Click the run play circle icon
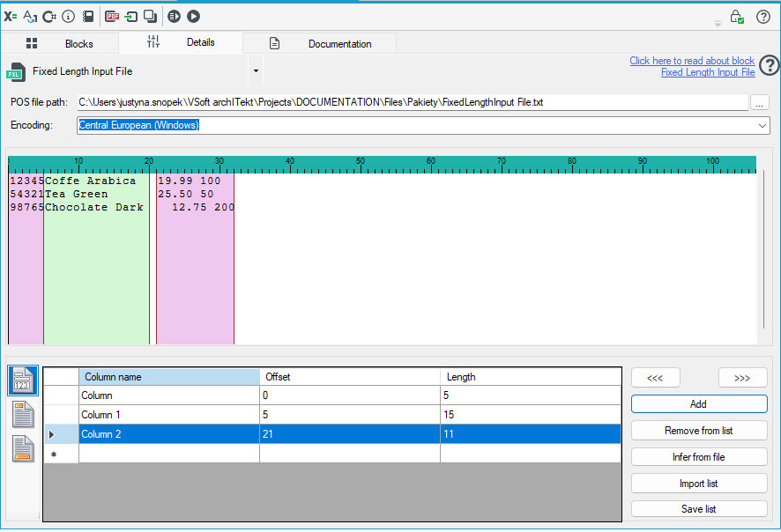The height and width of the screenshot is (532, 781). pos(194,17)
